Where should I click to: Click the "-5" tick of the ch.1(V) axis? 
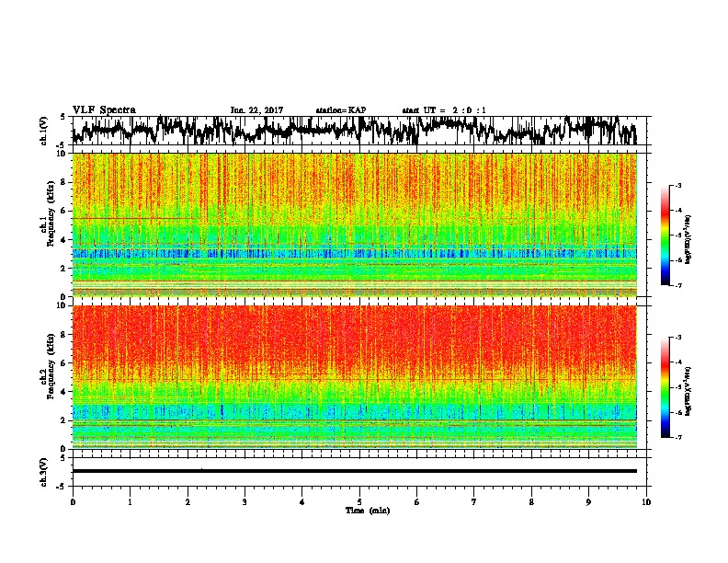pyautogui.click(x=63, y=144)
